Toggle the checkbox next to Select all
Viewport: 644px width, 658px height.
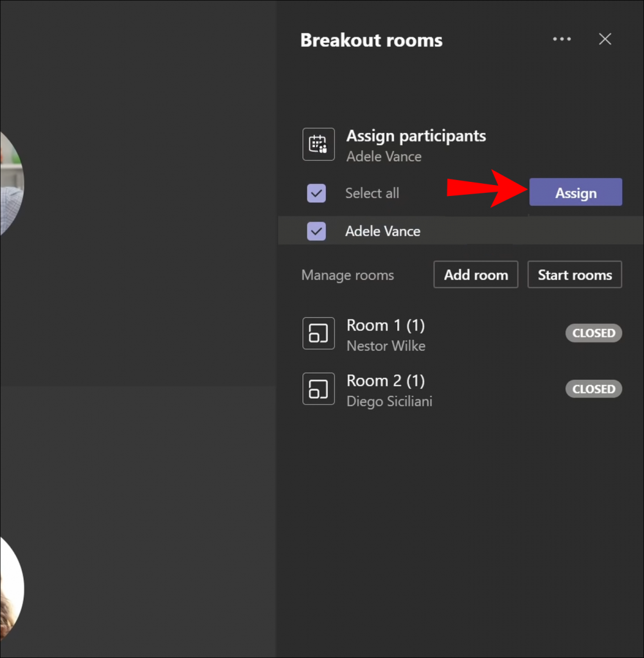pyautogui.click(x=316, y=193)
